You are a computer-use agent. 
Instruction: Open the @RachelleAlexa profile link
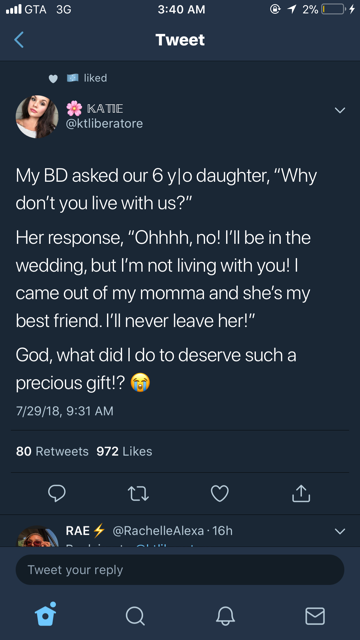(158, 531)
